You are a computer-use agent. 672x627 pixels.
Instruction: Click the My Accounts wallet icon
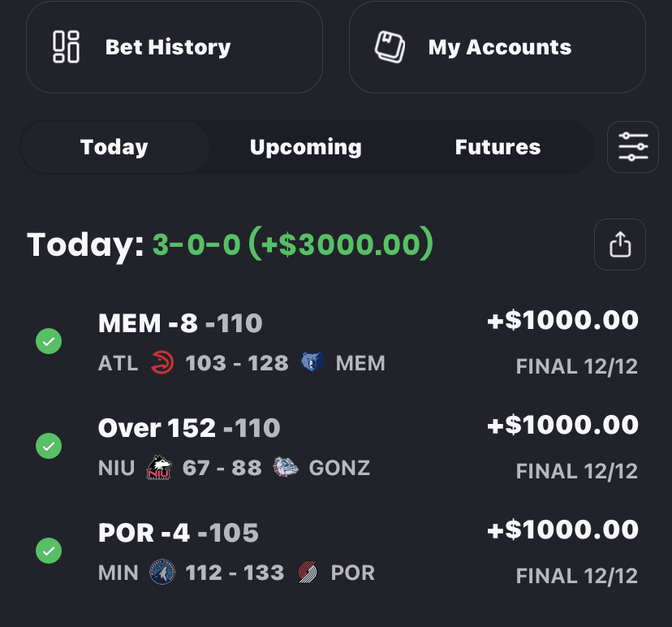click(390, 46)
